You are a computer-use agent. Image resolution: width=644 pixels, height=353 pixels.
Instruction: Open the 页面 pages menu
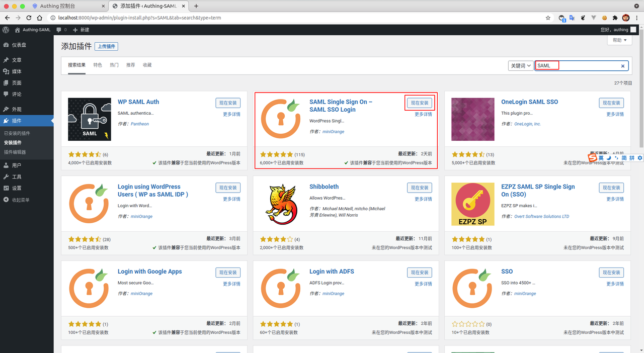coord(27,83)
